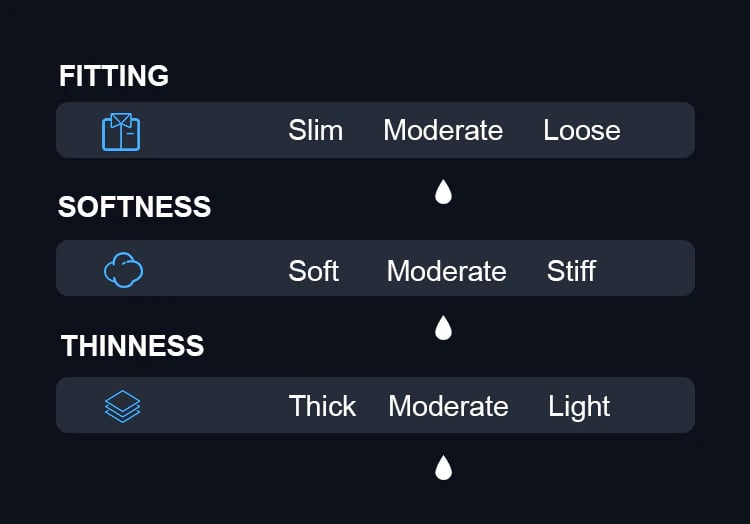The width and height of the screenshot is (750, 524).
Task: Pick the Loose fitting option
Action: pyautogui.click(x=581, y=131)
